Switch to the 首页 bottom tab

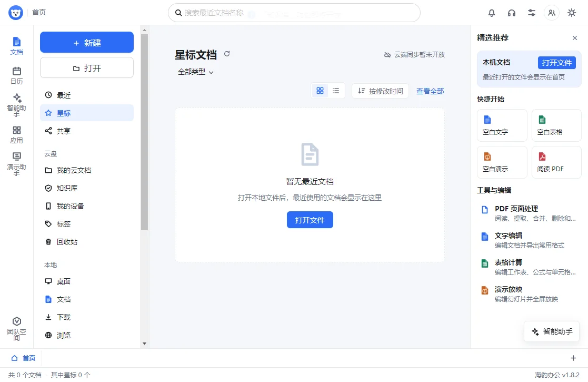[x=23, y=358]
